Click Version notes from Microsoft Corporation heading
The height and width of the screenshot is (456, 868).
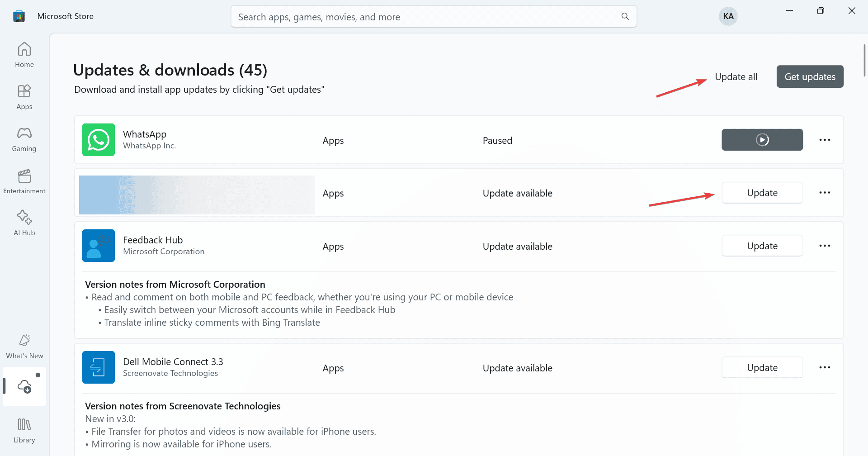coord(175,285)
